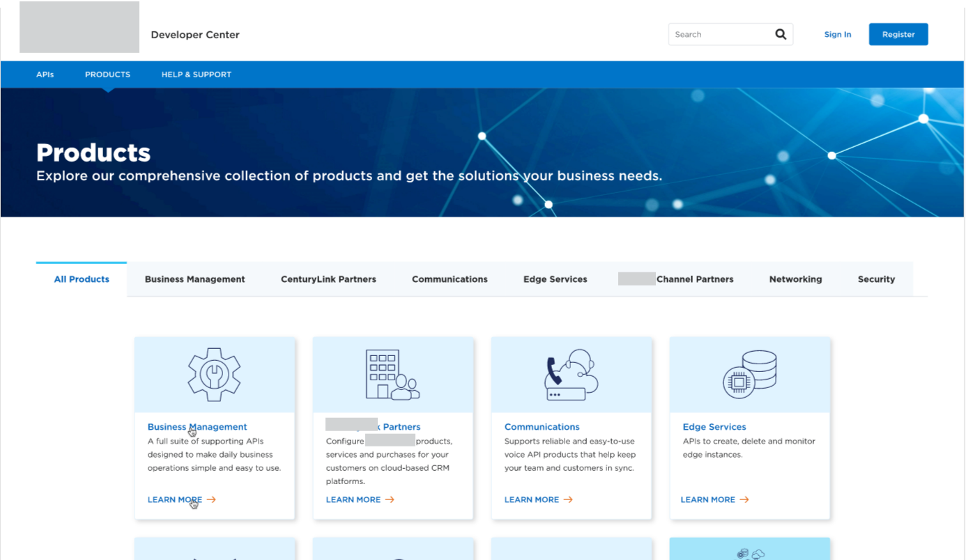Click the Register button

[898, 34]
